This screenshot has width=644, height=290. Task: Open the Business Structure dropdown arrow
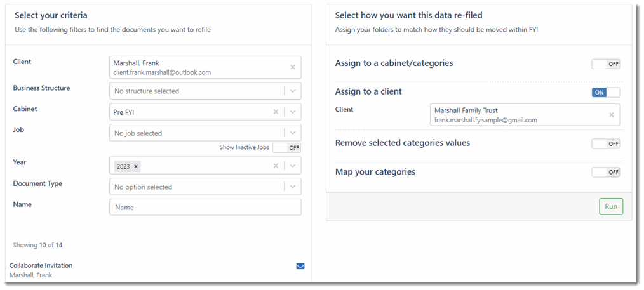coord(293,91)
